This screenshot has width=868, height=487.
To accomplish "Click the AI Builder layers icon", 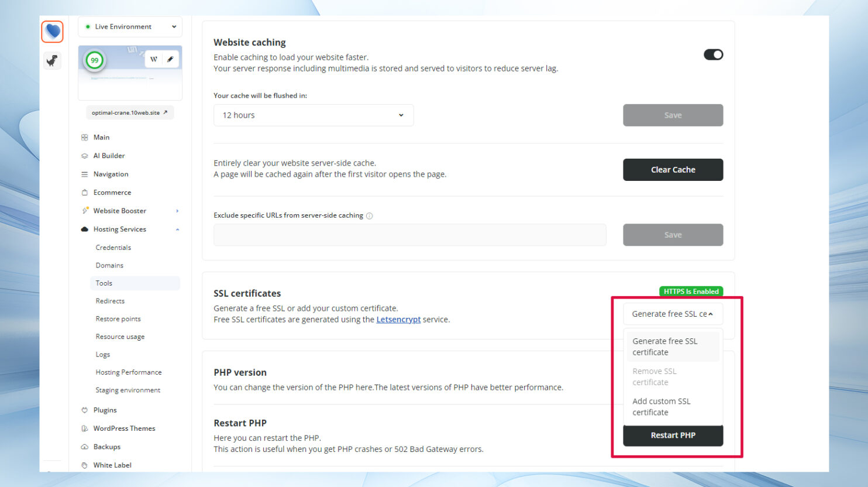I will tap(85, 156).
